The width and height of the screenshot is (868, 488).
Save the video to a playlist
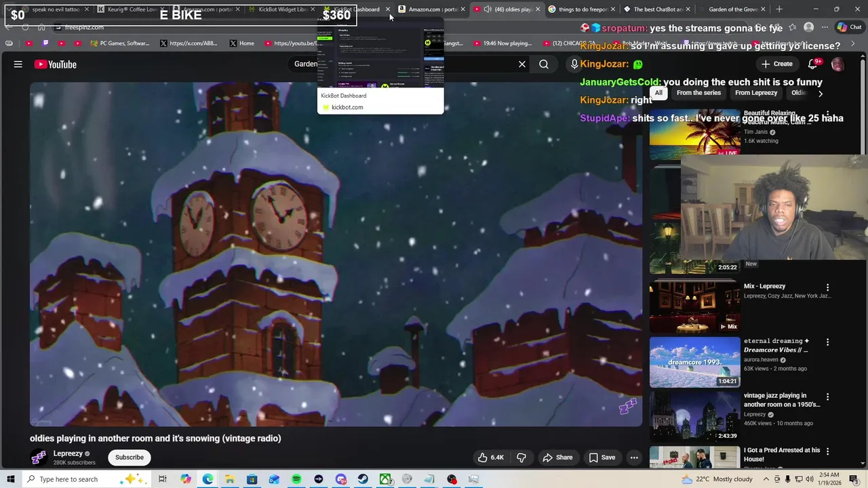click(x=601, y=457)
